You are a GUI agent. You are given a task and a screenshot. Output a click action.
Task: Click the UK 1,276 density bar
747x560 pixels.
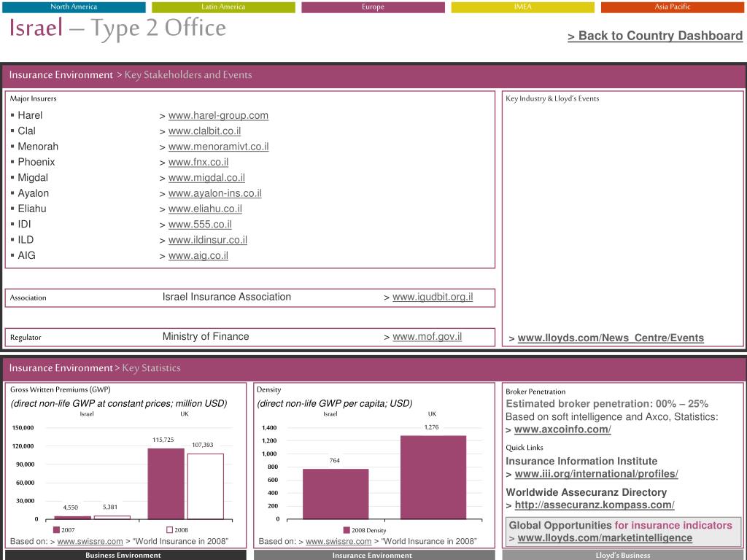(433, 477)
